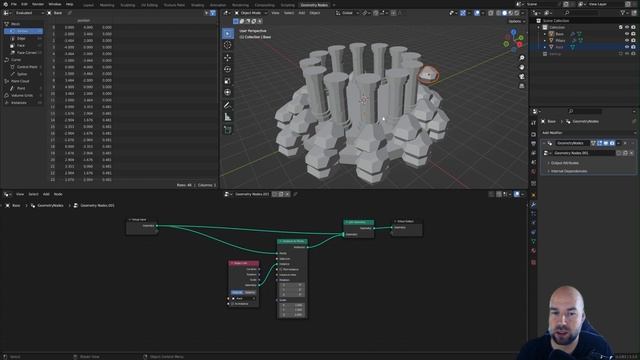Toggle As Instance checkbox in Object Info node

pyautogui.click(x=233, y=304)
